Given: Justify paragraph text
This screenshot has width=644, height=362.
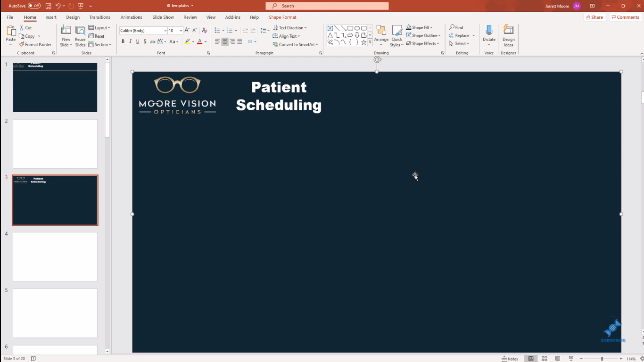Looking at the screenshot, I should pos(239,41).
